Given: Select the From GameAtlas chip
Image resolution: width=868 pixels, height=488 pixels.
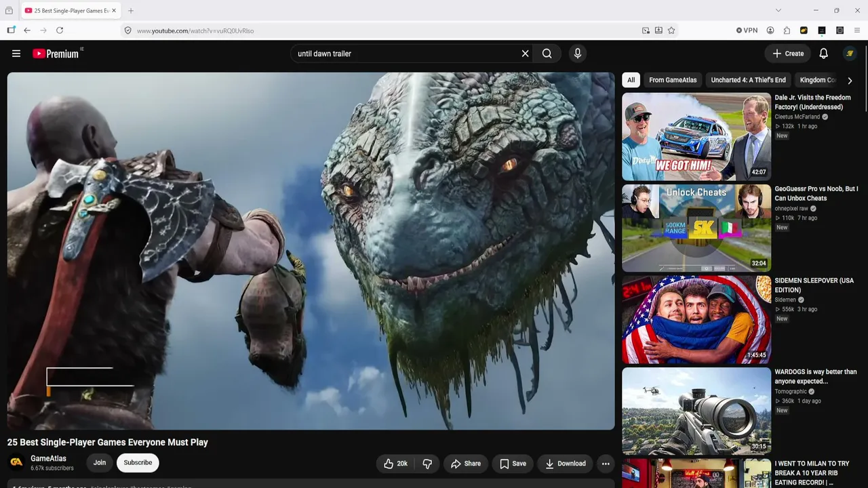Looking at the screenshot, I should click(673, 80).
